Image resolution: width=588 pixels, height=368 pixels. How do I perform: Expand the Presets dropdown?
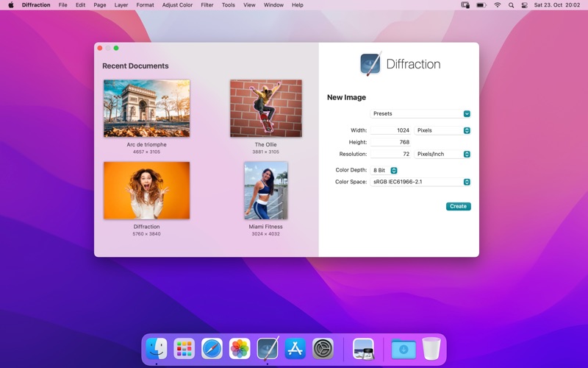pos(420,114)
